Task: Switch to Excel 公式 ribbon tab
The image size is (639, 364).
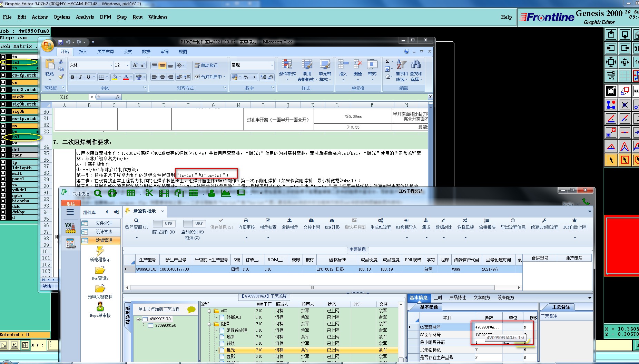Action: coord(128,52)
